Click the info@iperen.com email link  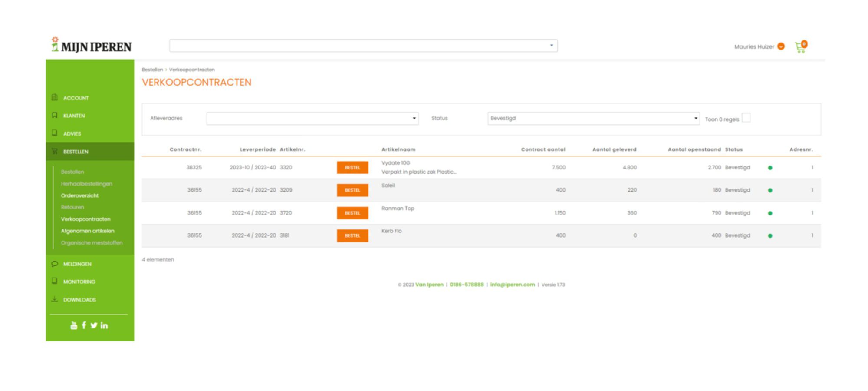tap(512, 285)
